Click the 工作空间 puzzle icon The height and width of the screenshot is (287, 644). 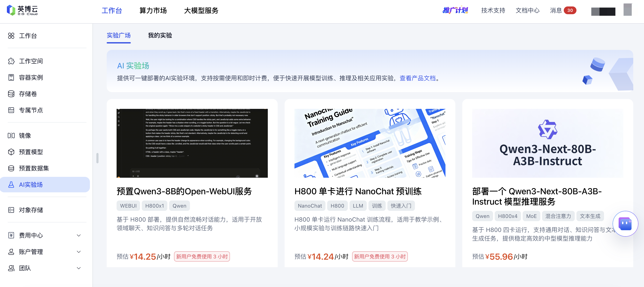[x=11, y=61]
